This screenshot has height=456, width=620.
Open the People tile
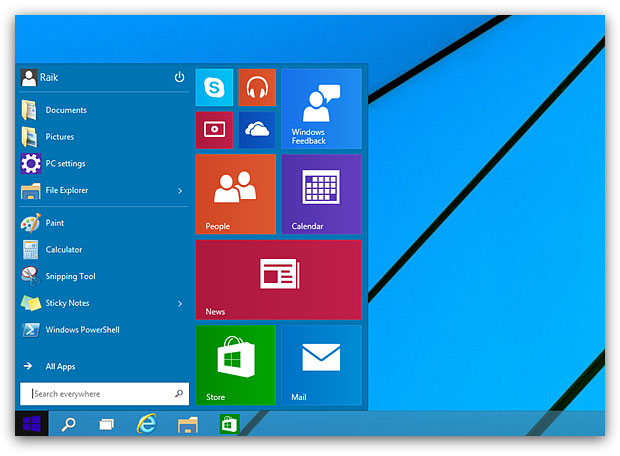click(236, 194)
